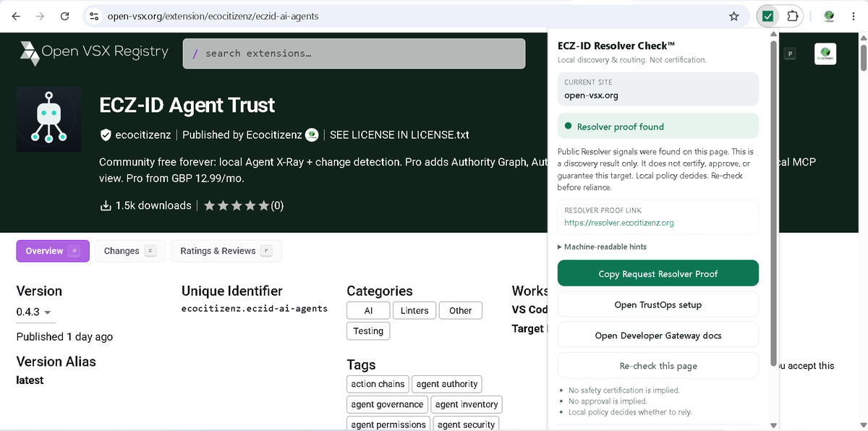Click the star rating icons
The image size is (868, 431).
tap(237, 205)
